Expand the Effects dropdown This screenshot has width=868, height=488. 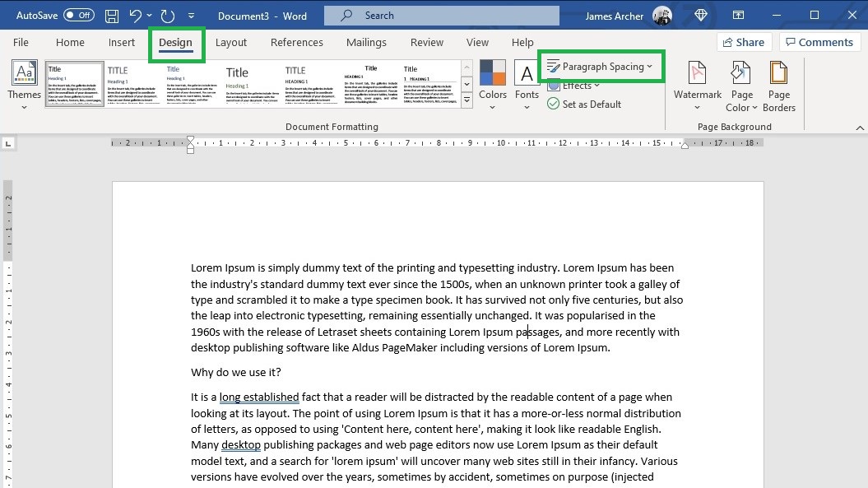(573, 86)
